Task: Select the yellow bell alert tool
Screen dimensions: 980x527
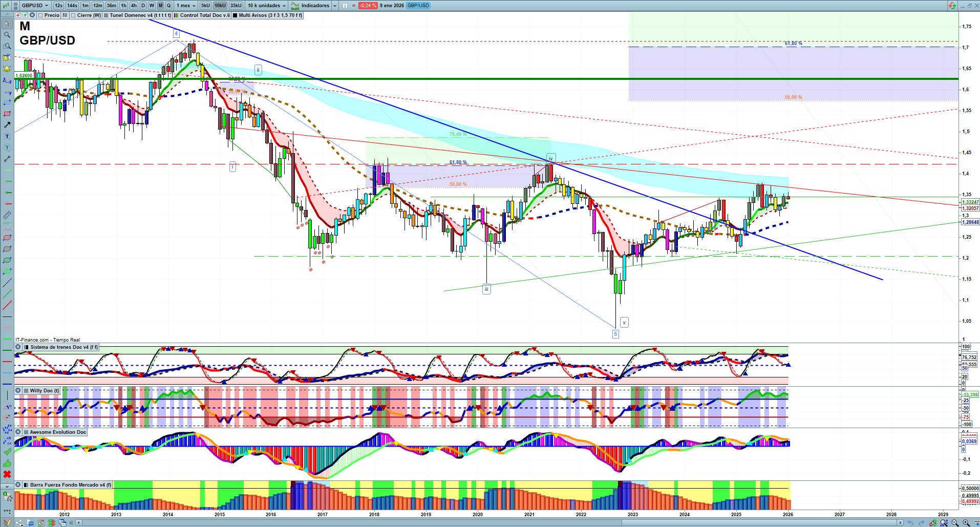Action: click(7, 69)
